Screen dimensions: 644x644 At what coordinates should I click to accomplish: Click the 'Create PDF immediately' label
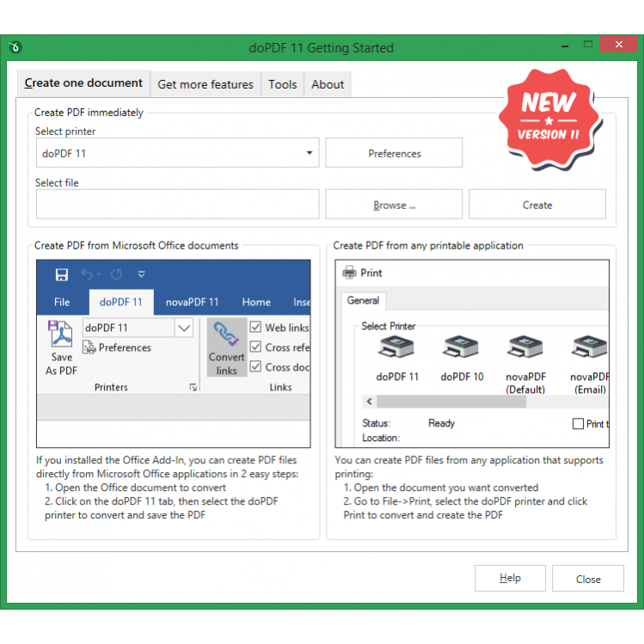[x=89, y=113]
